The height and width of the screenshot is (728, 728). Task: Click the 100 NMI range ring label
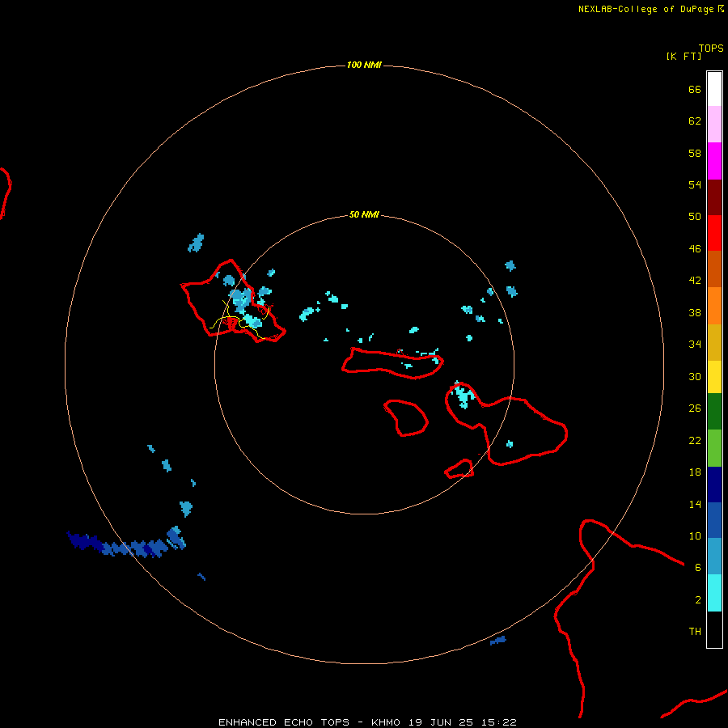(363, 65)
